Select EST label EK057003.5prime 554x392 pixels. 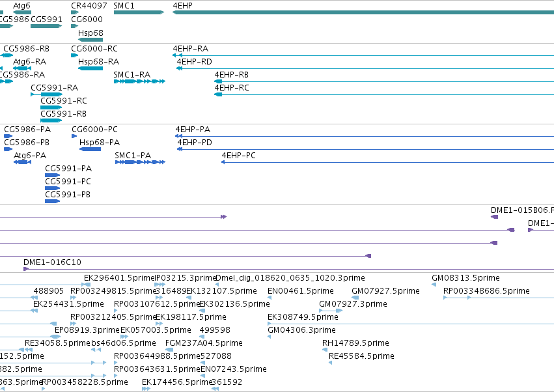tap(156, 330)
